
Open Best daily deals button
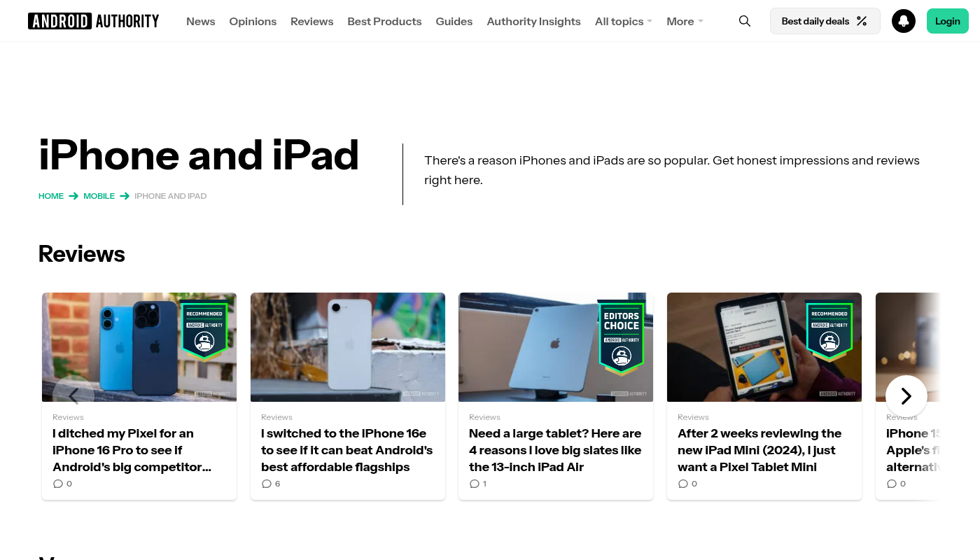click(x=825, y=21)
